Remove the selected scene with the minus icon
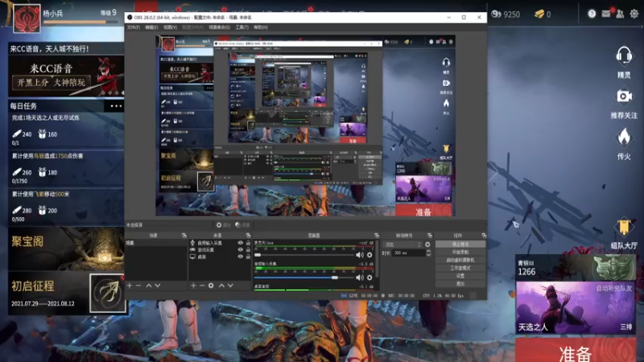Screen dimensions: 644x362 (138, 286)
